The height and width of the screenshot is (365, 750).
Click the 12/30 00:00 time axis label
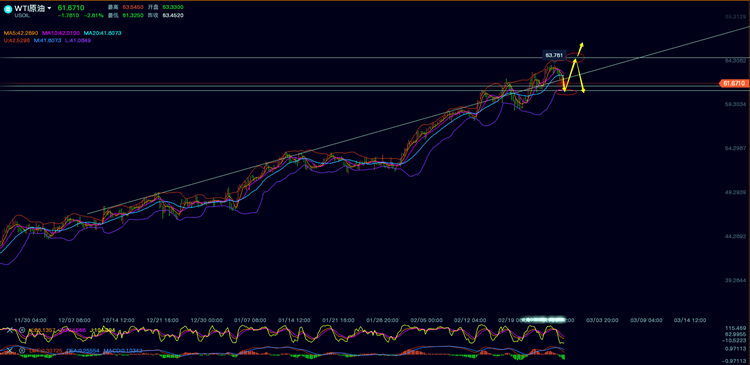(207, 320)
